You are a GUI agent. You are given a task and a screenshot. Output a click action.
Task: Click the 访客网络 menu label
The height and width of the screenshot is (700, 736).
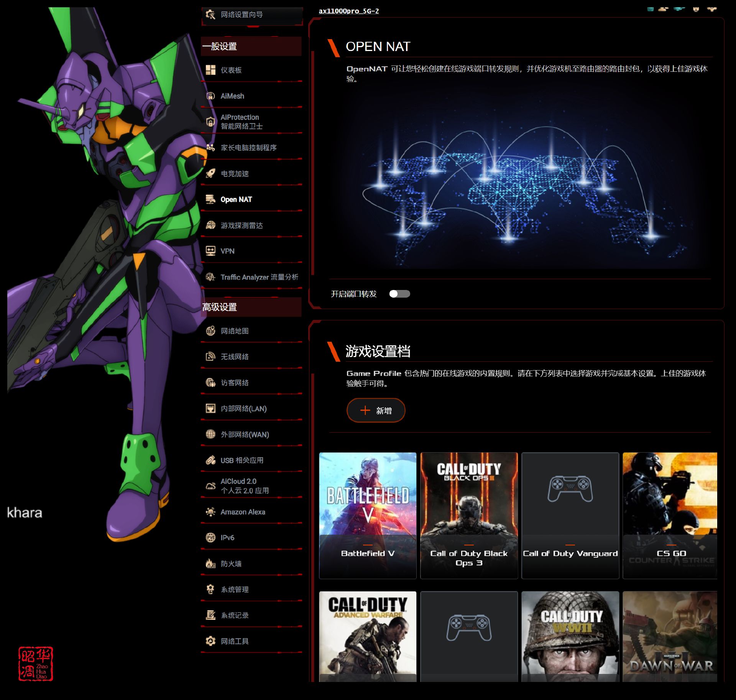pos(235,382)
